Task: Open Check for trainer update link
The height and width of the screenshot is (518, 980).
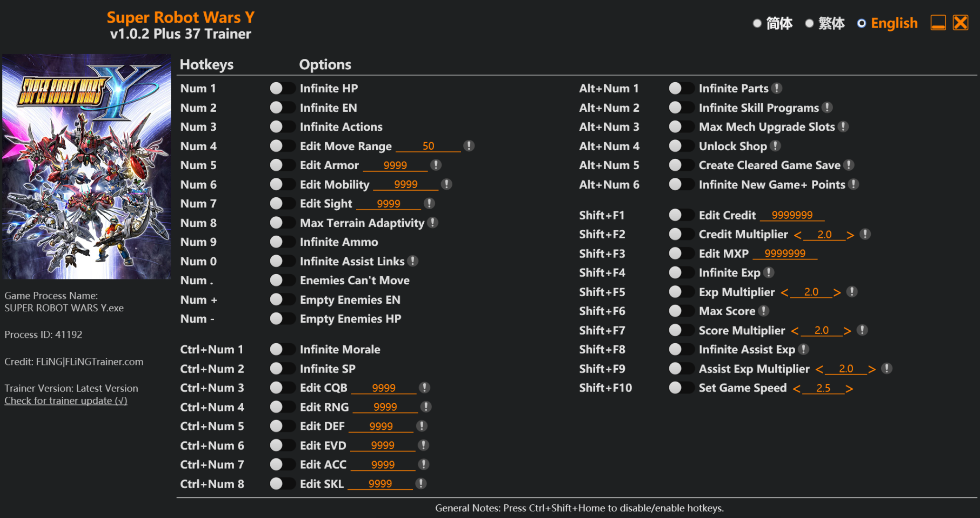Action: tap(66, 401)
